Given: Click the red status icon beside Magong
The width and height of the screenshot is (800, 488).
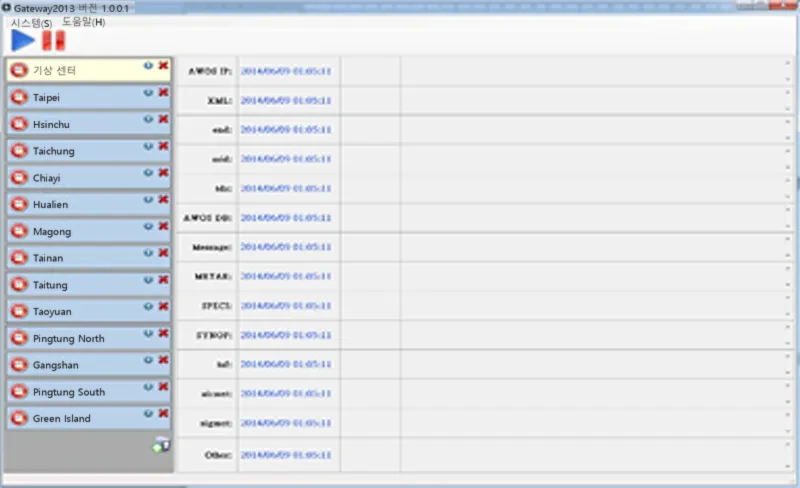Looking at the screenshot, I should tap(19, 231).
